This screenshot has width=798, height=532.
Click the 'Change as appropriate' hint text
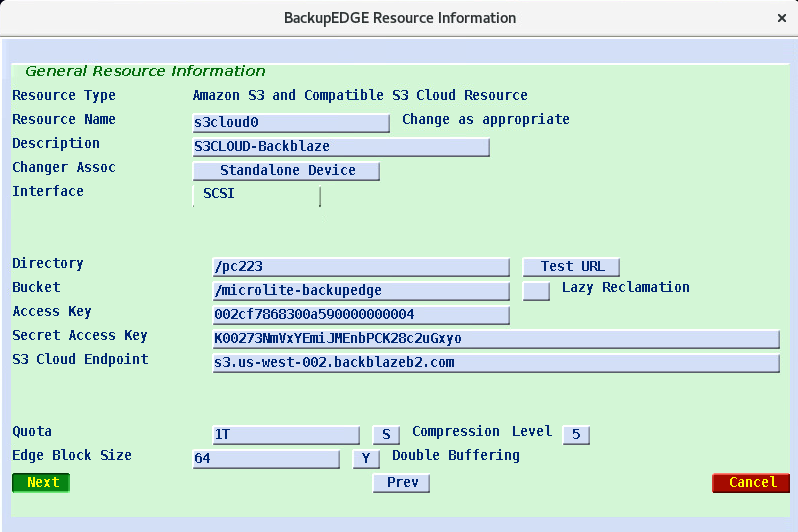tap(486, 120)
